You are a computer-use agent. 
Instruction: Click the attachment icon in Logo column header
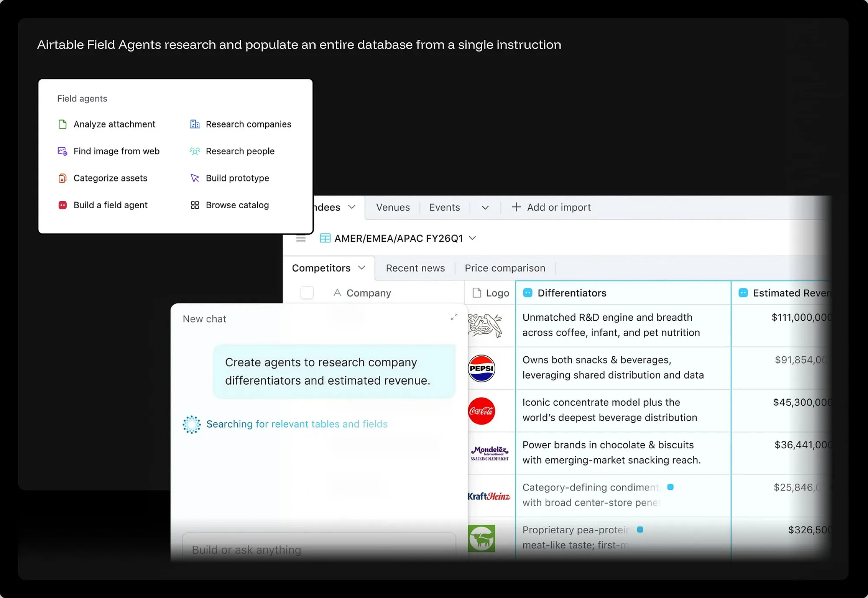[x=477, y=293]
